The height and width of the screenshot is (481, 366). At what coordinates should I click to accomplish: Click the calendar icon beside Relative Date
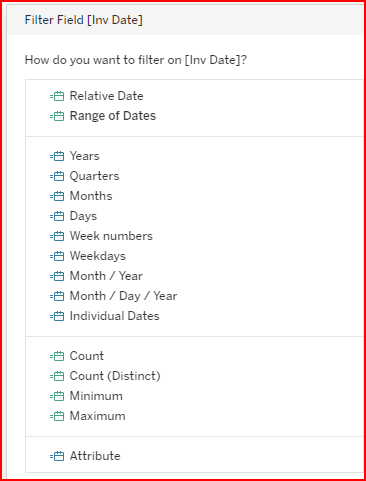click(57, 96)
